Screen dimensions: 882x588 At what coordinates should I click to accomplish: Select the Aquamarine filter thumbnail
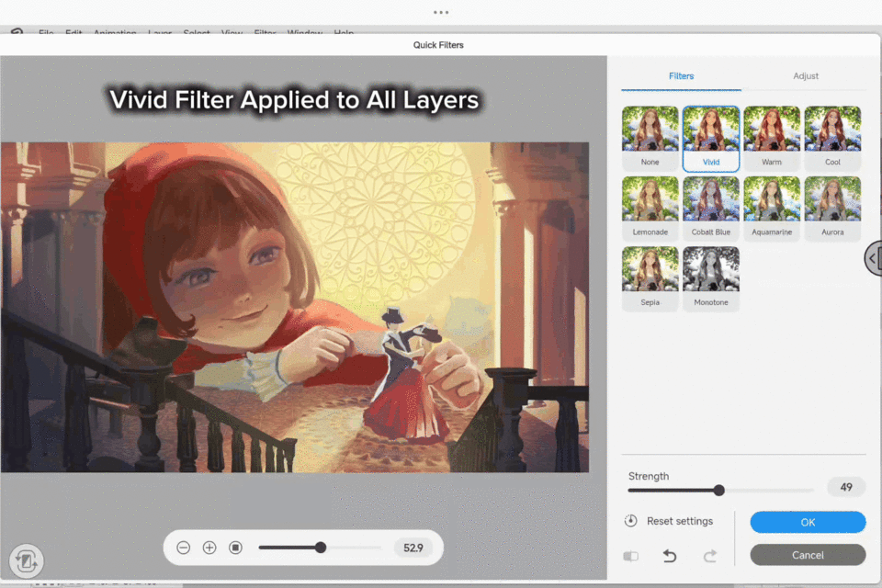(772, 209)
